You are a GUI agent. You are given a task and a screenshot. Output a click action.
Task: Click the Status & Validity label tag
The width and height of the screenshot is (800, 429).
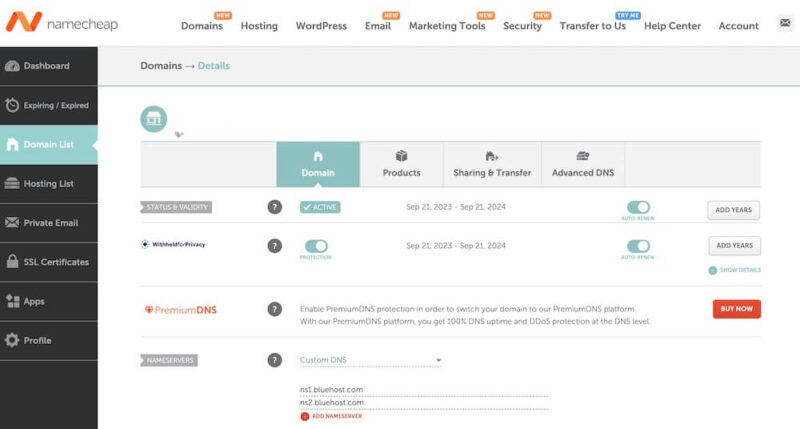pyautogui.click(x=176, y=207)
